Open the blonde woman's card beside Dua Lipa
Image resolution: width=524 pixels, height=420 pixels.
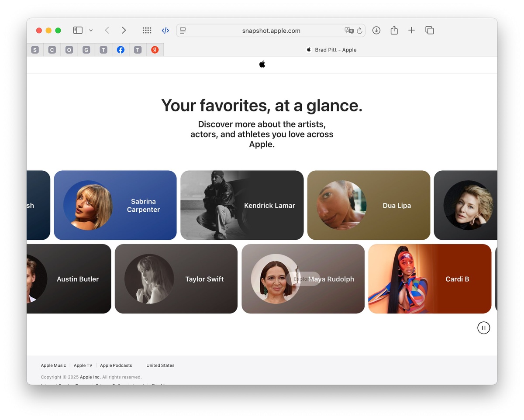click(465, 205)
